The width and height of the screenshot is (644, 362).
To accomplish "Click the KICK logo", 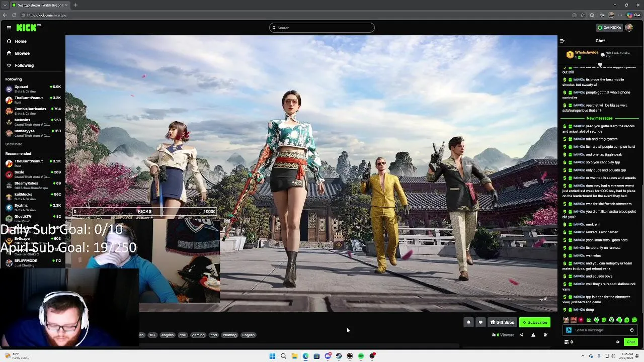I will point(28,28).
